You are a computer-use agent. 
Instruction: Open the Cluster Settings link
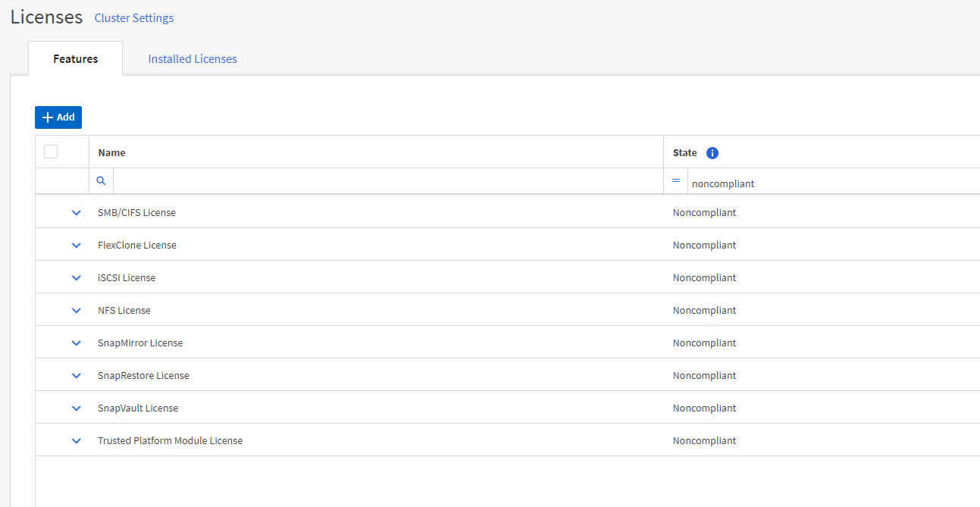pos(134,18)
